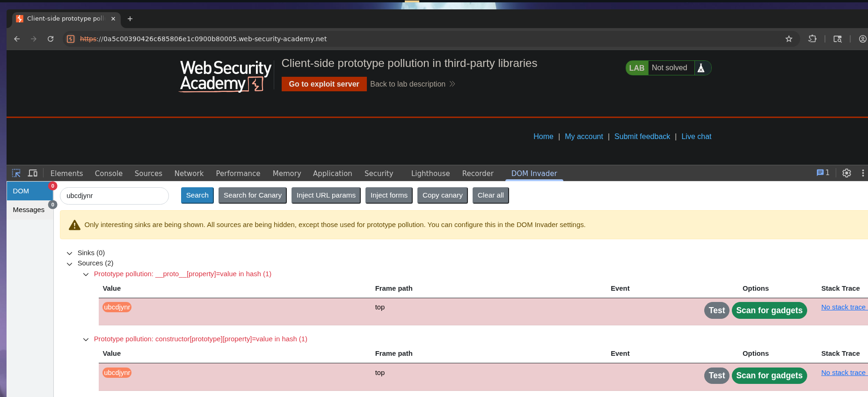The width and height of the screenshot is (868, 397).
Task: Click the blue Search button
Action: [197, 195]
